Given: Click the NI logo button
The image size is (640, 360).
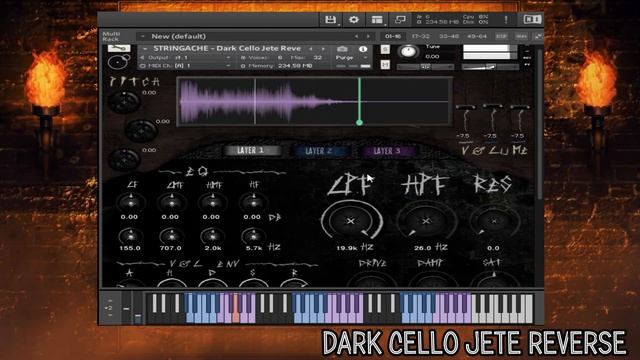Looking at the screenshot, I should (532, 19).
